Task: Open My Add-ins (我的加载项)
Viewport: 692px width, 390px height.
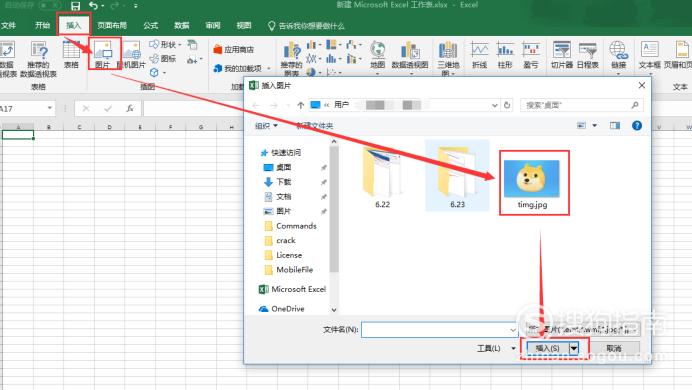Action: (242, 68)
